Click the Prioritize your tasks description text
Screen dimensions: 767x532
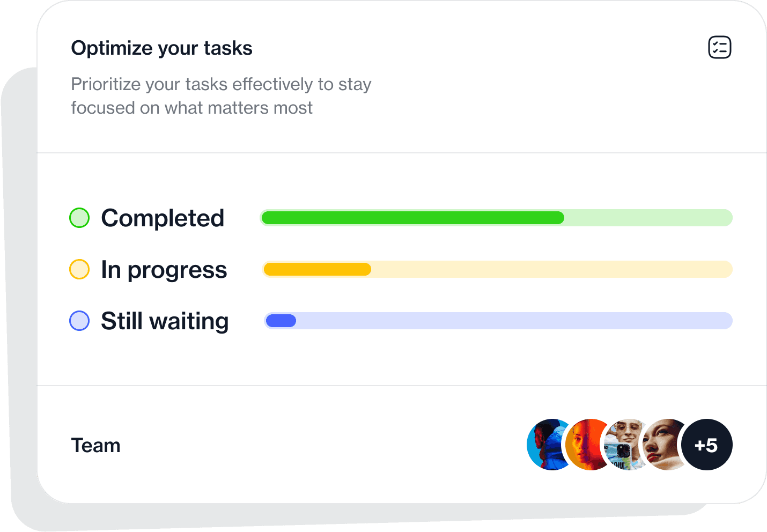tap(221, 96)
